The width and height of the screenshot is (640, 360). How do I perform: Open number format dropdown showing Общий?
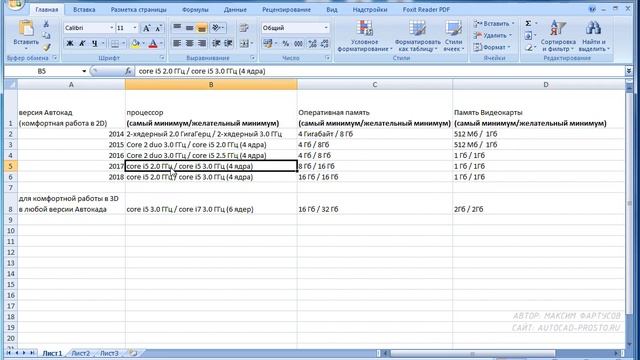click(326, 28)
